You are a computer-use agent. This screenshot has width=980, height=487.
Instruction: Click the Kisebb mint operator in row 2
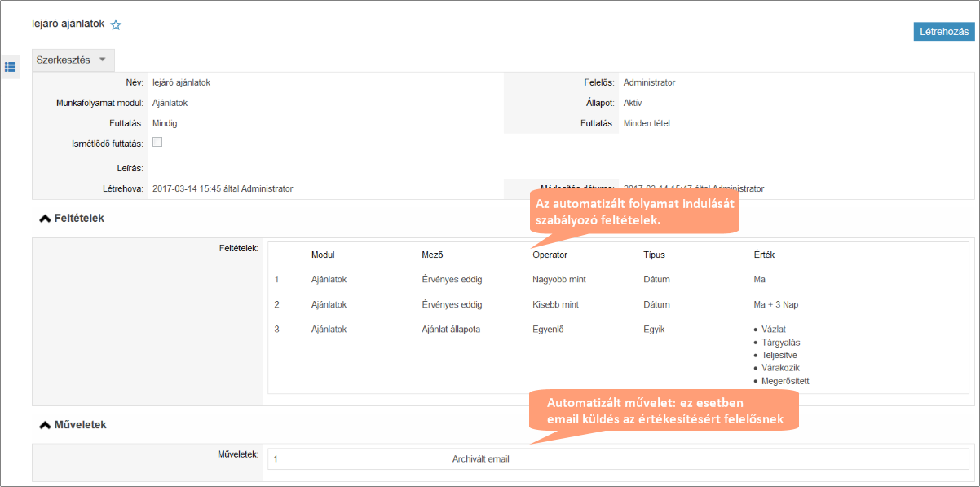click(x=555, y=304)
